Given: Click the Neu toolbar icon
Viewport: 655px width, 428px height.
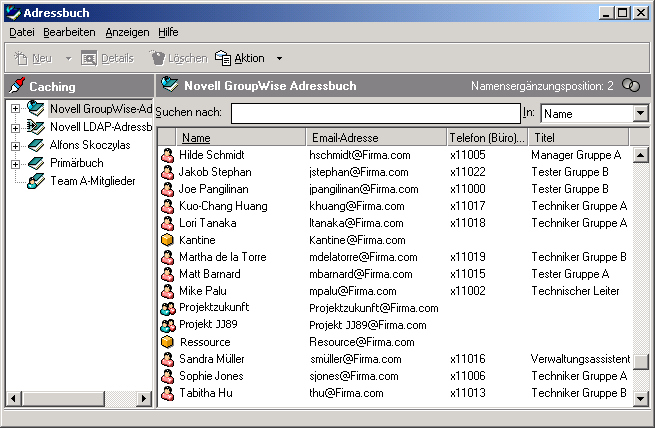Looking at the screenshot, I should 21,58.
